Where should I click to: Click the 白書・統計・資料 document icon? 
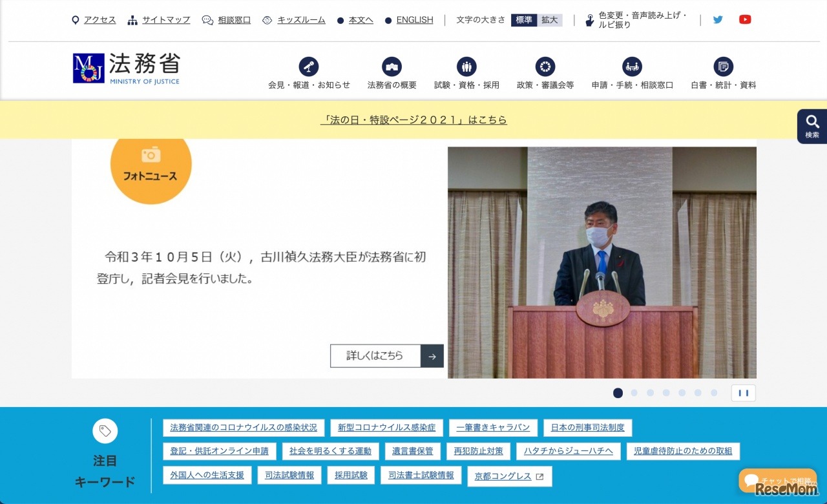pyautogui.click(x=722, y=66)
